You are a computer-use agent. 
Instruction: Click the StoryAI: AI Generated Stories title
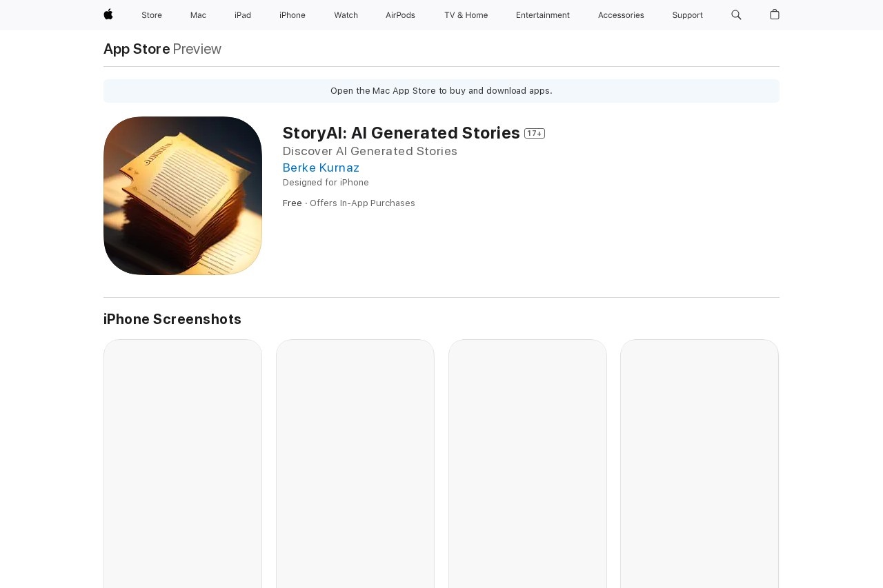click(401, 133)
